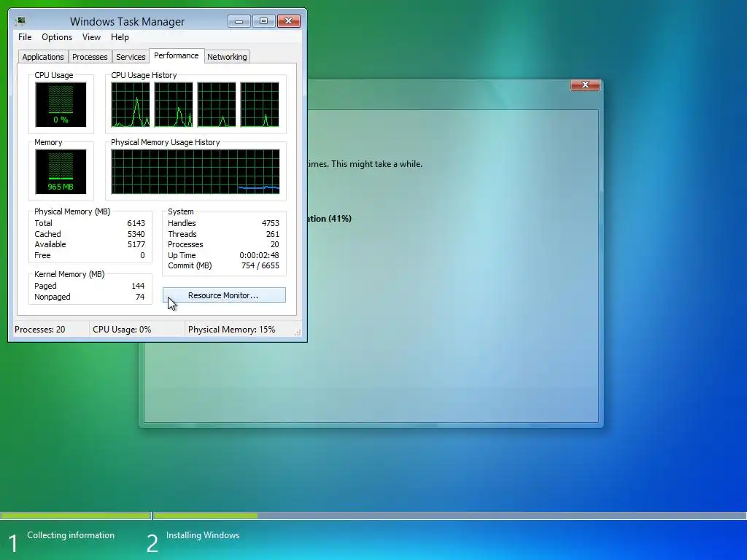This screenshot has height=560, width=747.
Task: Click the Total physical memory value 6143
Action: coord(136,223)
